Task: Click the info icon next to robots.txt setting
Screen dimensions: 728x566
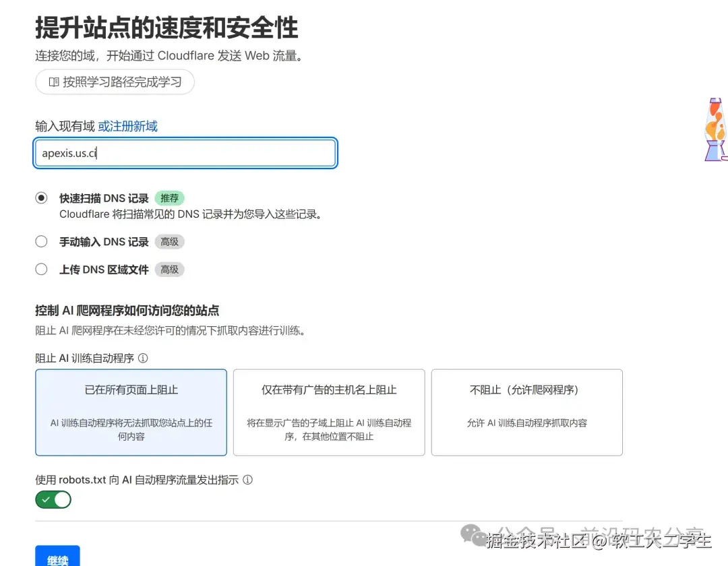Action: [248, 480]
